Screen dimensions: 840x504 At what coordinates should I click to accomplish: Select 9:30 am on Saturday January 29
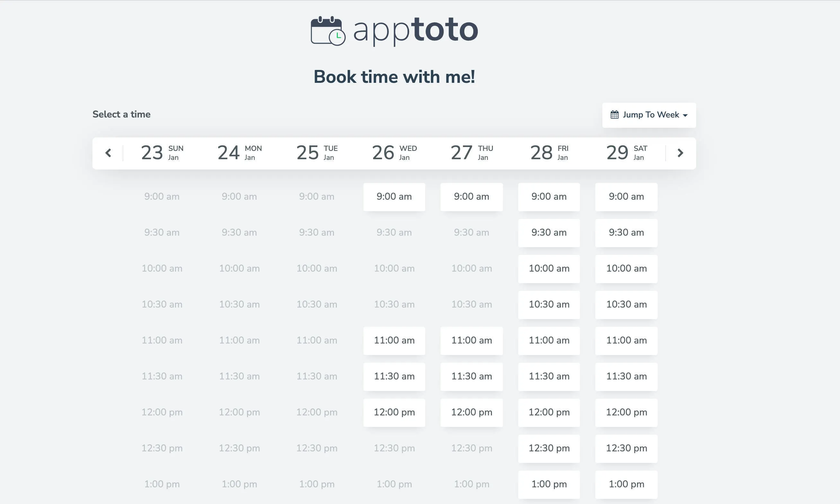pyautogui.click(x=626, y=233)
